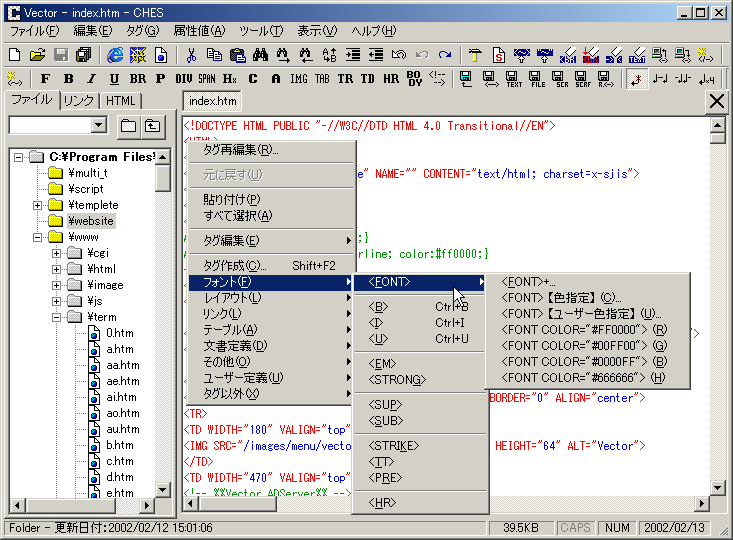733x540 pixels.
Task: Open the タグ(G) menu
Action: (x=143, y=31)
